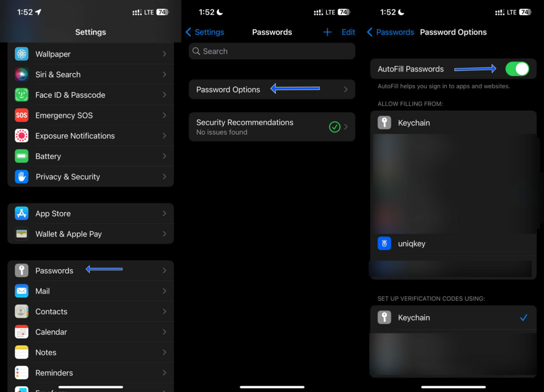Click the Privacy & Security hand icon
544x392 pixels.
(x=21, y=176)
